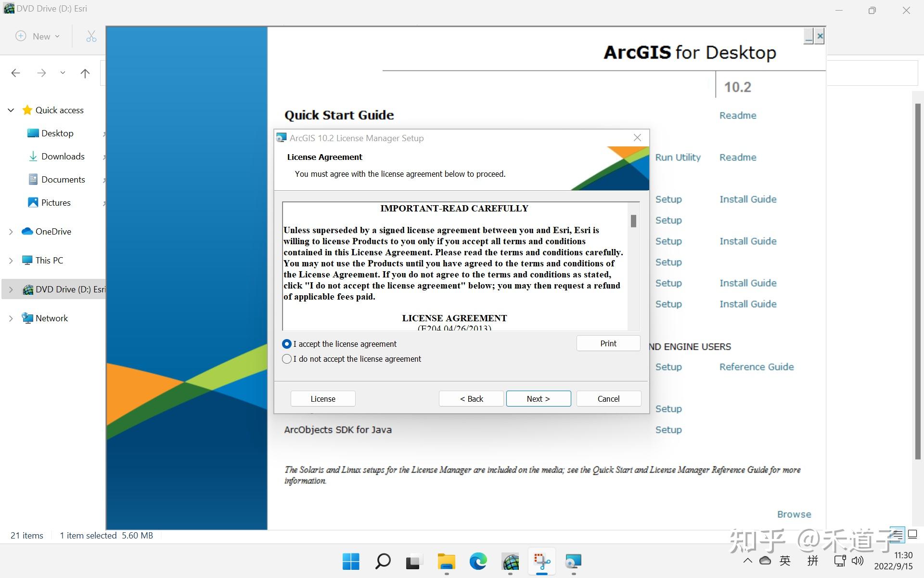Cancel the License Manager setup
This screenshot has width=924, height=578.
point(609,399)
